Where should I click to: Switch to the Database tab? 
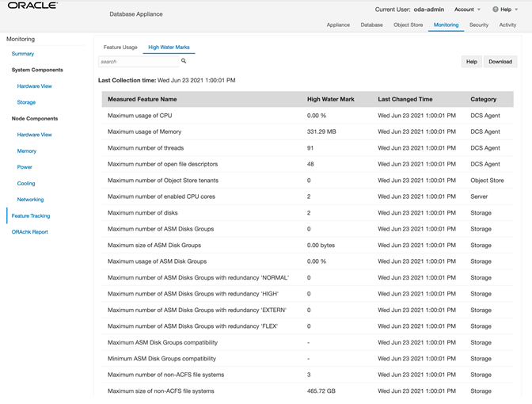pyautogui.click(x=371, y=25)
